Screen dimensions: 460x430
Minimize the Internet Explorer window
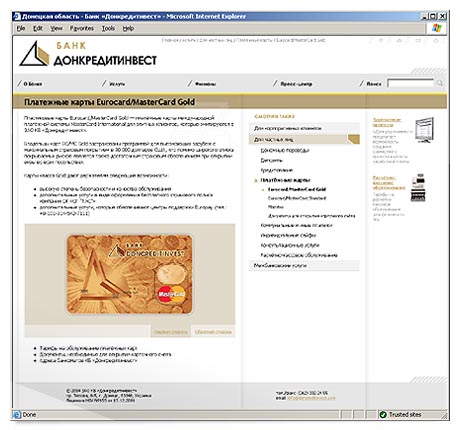(x=424, y=16)
